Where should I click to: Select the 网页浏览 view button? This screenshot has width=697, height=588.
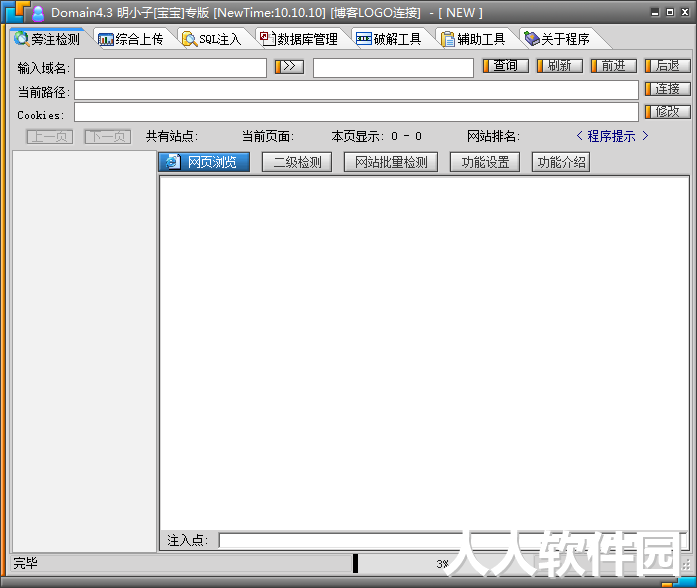click(x=204, y=162)
